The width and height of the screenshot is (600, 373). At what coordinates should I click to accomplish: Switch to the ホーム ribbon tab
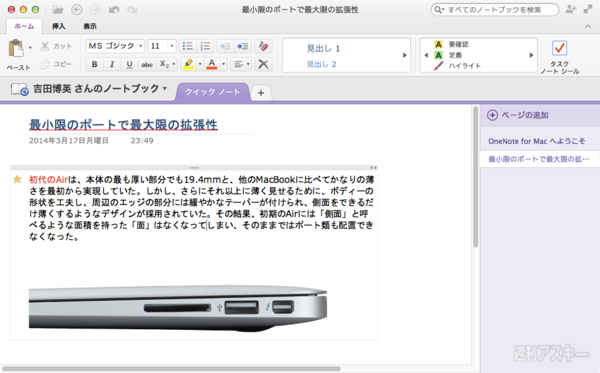(x=24, y=26)
